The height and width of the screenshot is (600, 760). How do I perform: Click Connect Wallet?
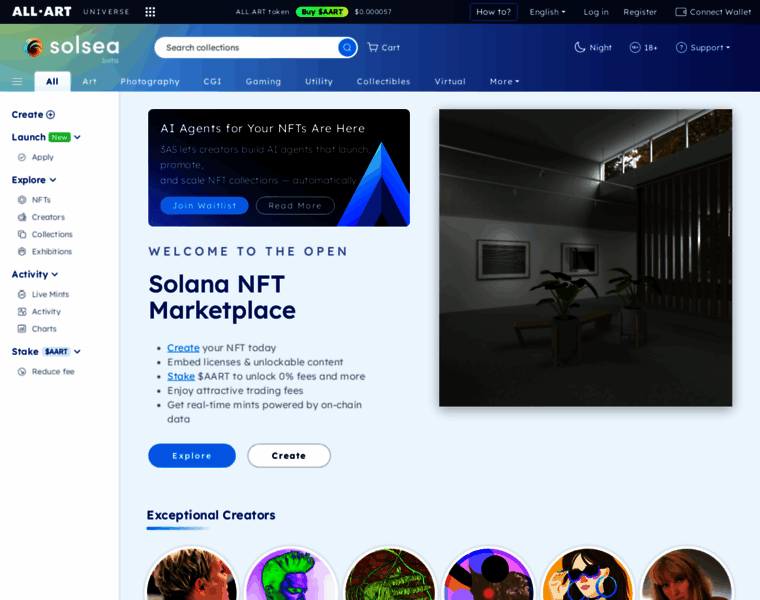[x=713, y=12]
